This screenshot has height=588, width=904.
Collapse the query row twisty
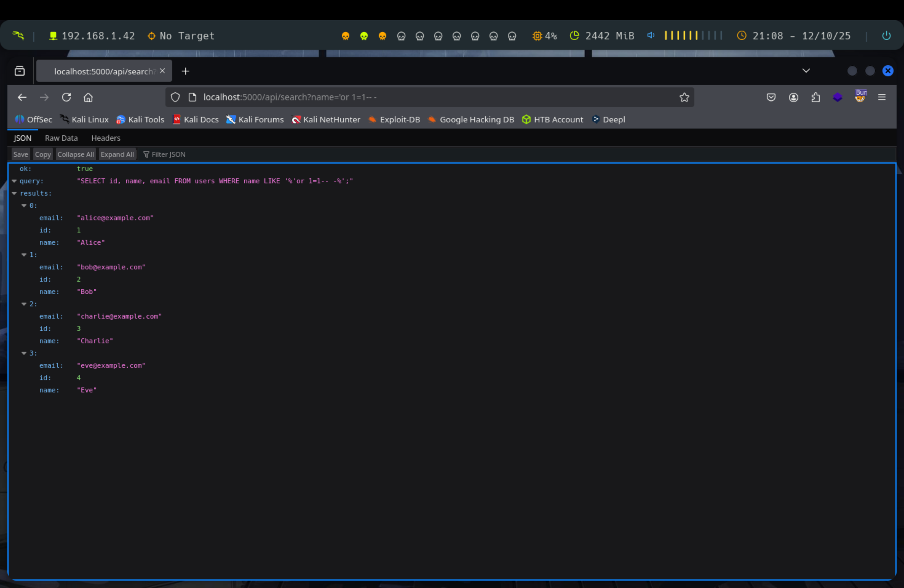pos(14,181)
